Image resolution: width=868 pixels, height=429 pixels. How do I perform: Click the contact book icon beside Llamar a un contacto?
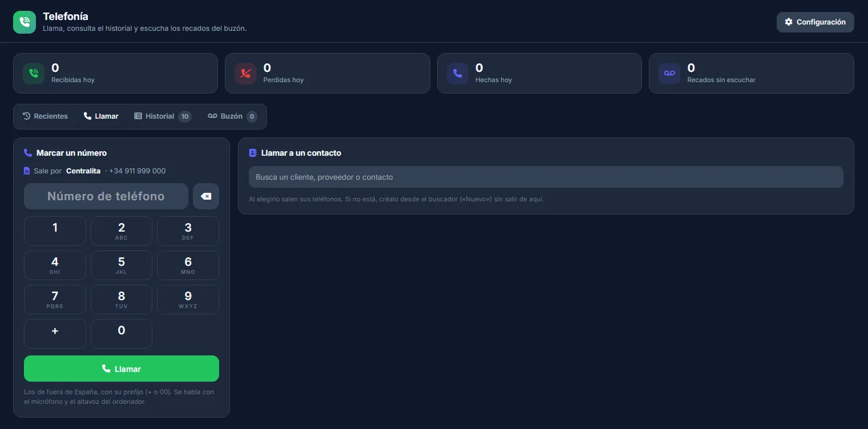pos(253,153)
